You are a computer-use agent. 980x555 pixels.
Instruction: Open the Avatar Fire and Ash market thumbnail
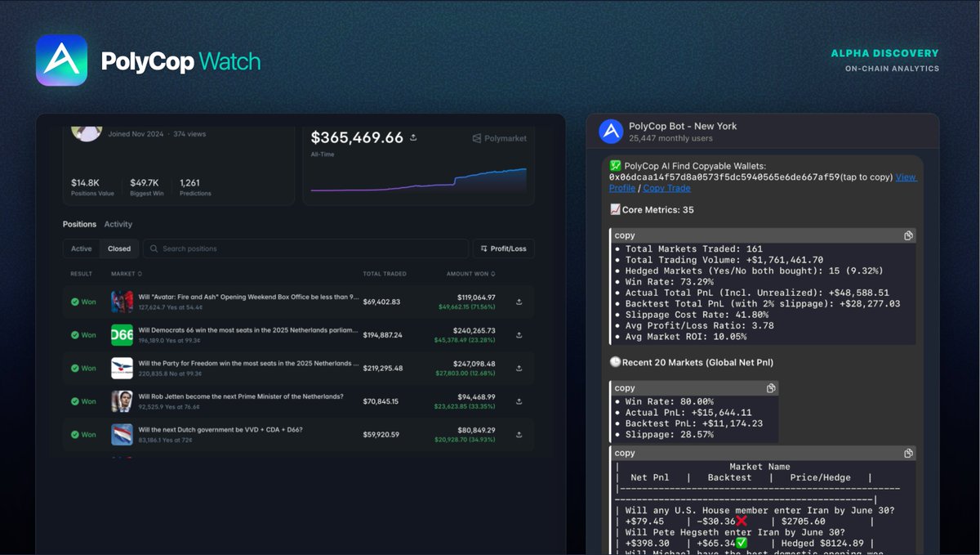(122, 302)
